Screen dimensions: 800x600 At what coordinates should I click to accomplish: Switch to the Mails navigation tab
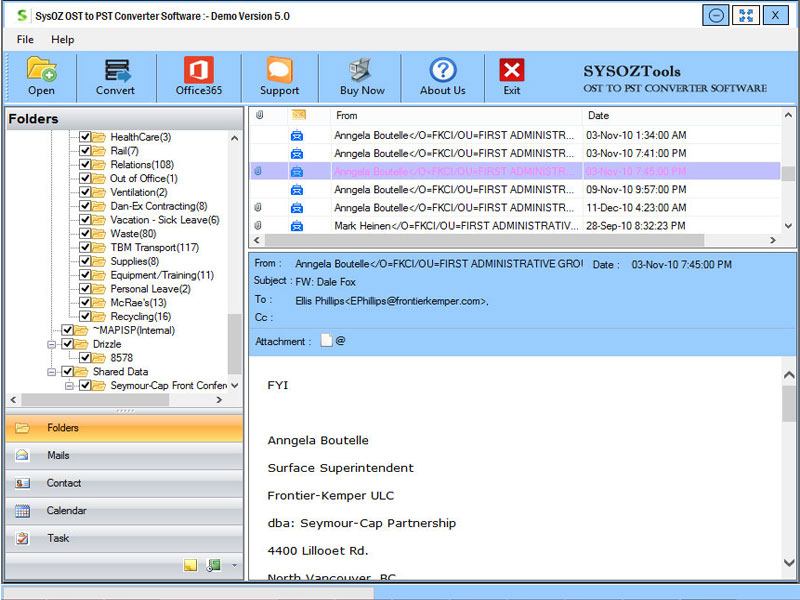[124, 455]
